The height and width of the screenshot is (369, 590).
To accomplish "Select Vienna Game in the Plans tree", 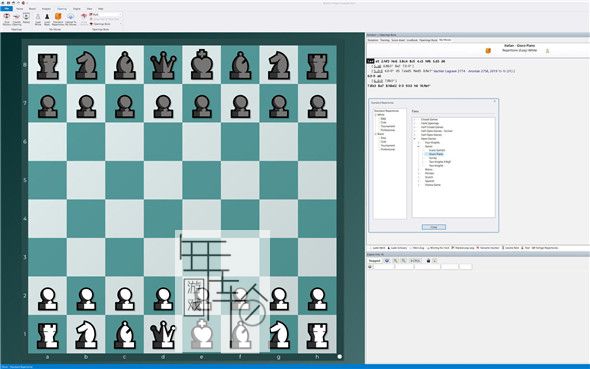I will click(433, 185).
